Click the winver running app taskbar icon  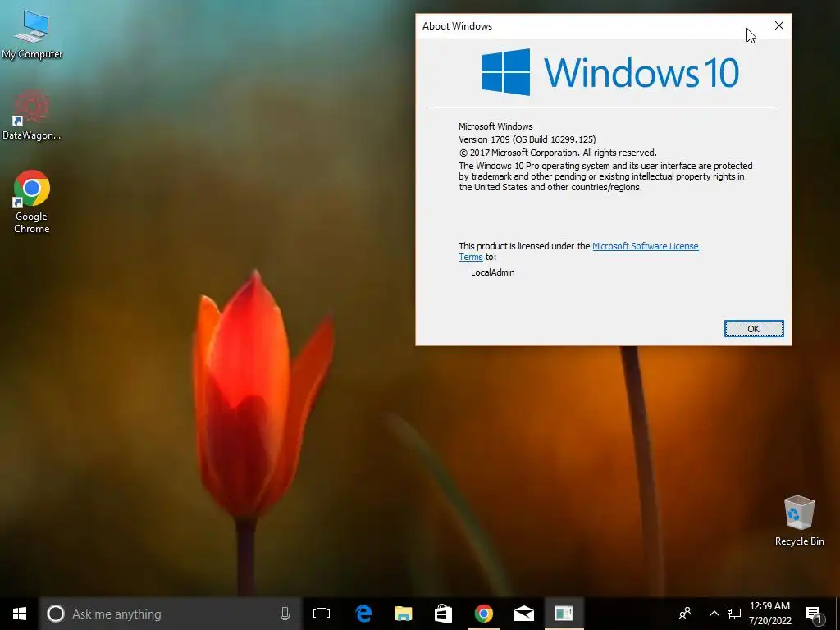pyautogui.click(x=564, y=614)
